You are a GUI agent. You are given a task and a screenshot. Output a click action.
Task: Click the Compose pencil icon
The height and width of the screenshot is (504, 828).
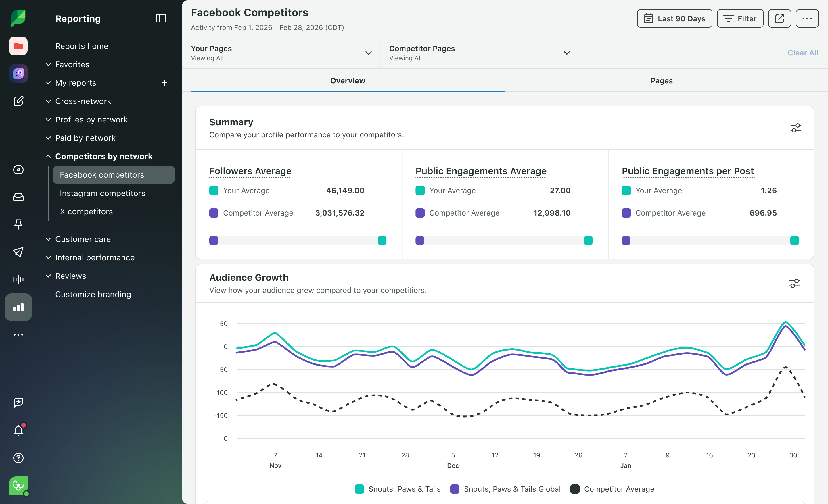tap(18, 101)
